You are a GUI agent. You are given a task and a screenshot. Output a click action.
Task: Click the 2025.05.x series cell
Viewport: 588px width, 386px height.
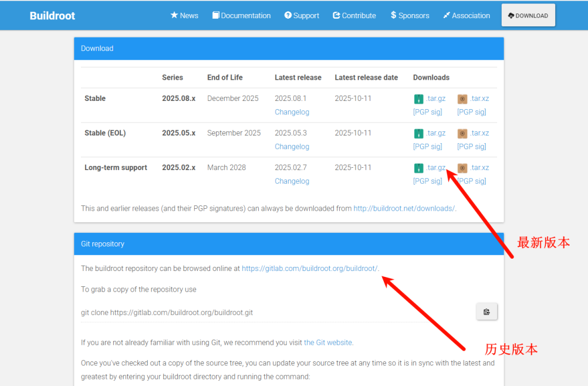pyautogui.click(x=178, y=133)
